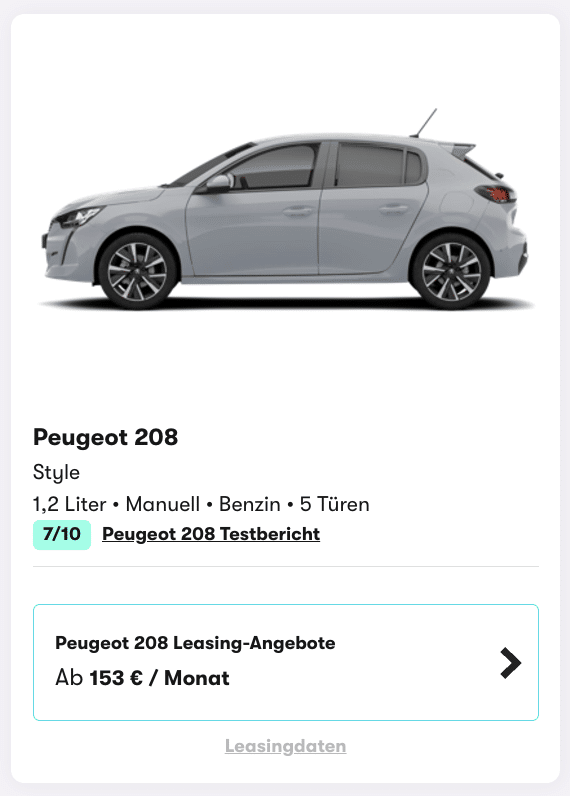Click the roof antenna on the car
Viewport: 570px width, 796px height.
[x=424, y=123]
